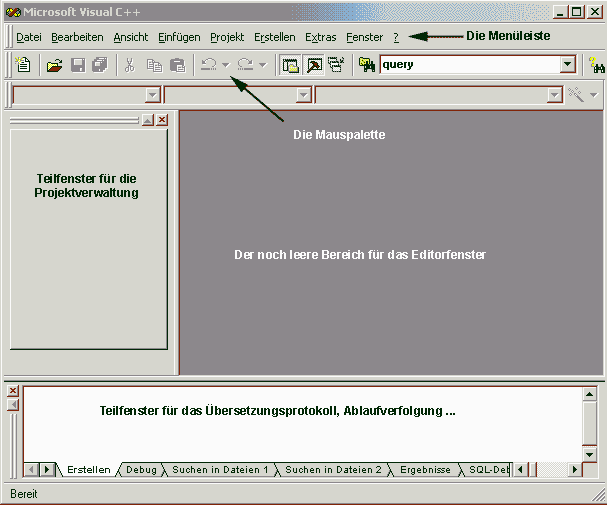Expand the first WizardBar class dropdown
Image resolution: width=607 pixels, height=505 pixels.
pos(152,95)
